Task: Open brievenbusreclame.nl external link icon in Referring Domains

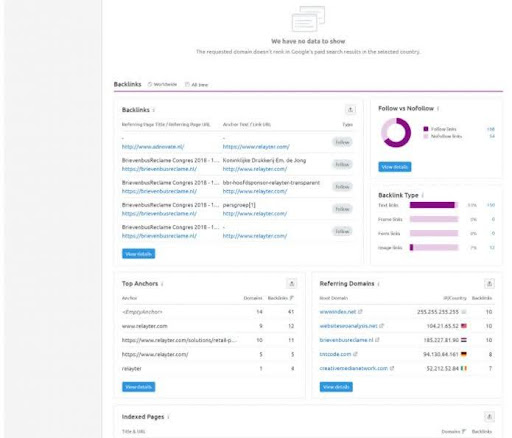Action: [x=377, y=340]
